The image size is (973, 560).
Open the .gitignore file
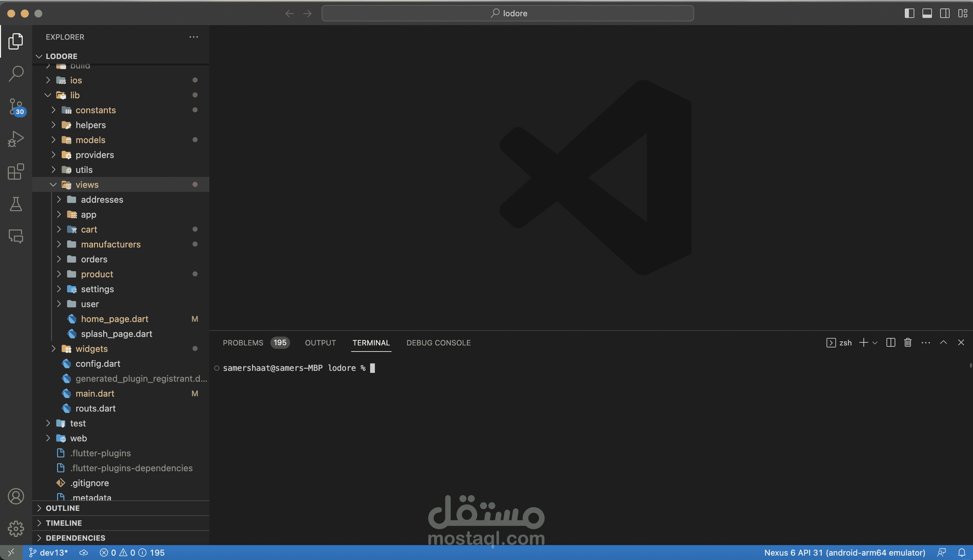(121, 483)
